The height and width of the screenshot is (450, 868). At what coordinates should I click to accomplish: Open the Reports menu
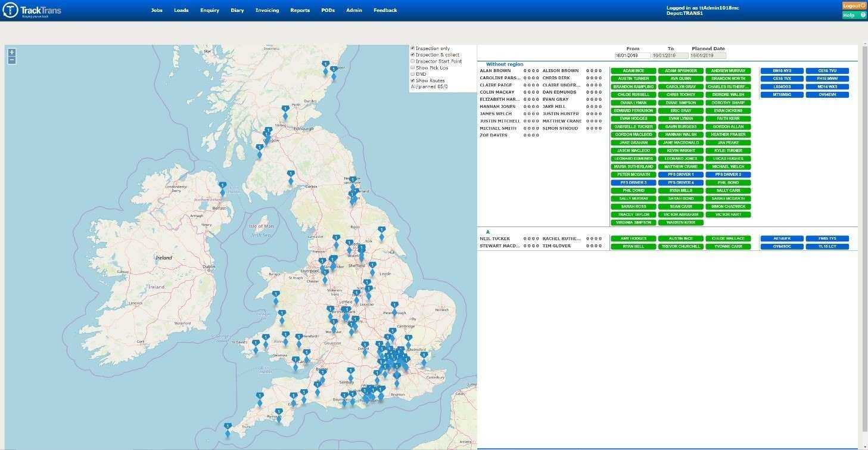point(300,10)
